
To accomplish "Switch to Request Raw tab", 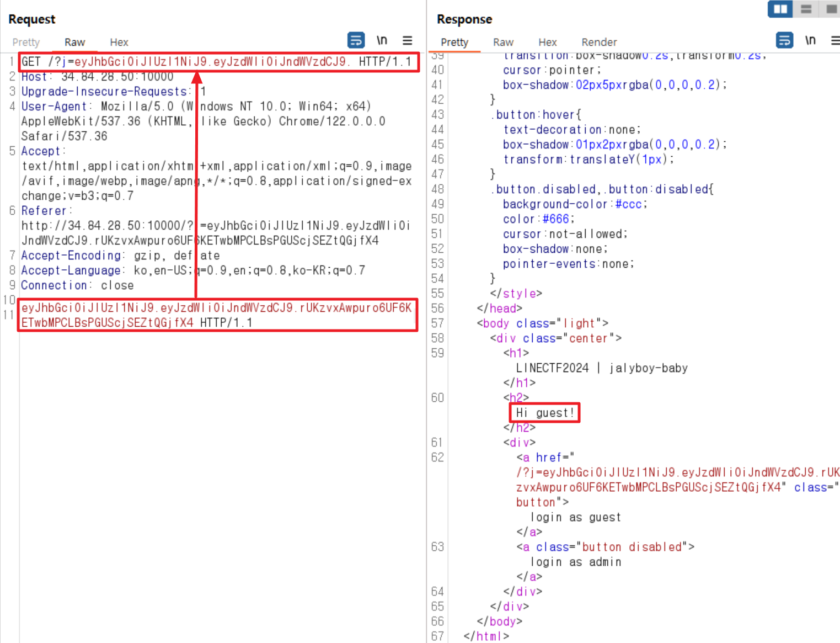I will 74,42.
